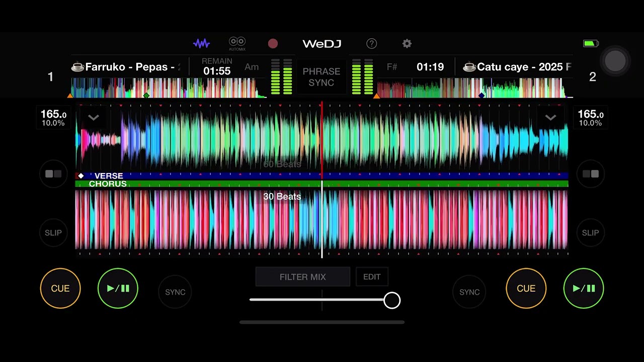The height and width of the screenshot is (362, 644).
Task: Toggle the waveform view icon
Action: pos(201,44)
